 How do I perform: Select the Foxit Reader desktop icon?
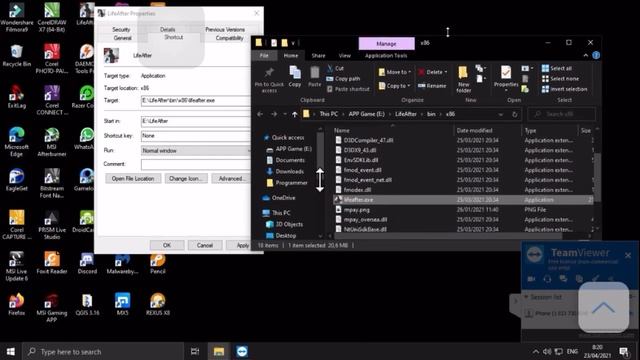pos(52,263)
